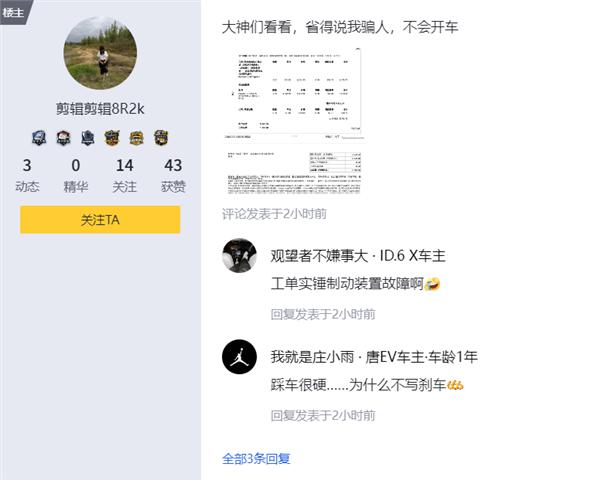The image size is (600, 480).
Task: Open the upper work order image thumbnail
Action: (294, 94)
